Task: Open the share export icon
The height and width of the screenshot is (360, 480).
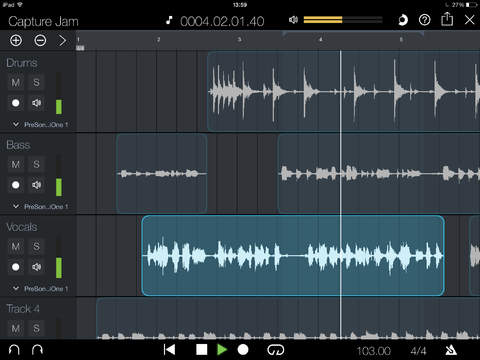Action: pos(447,19)
